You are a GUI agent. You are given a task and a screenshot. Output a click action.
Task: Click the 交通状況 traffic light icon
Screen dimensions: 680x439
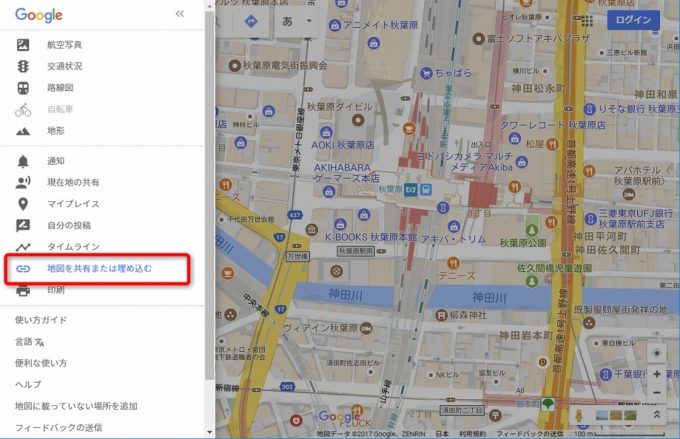tap(23, 66)
